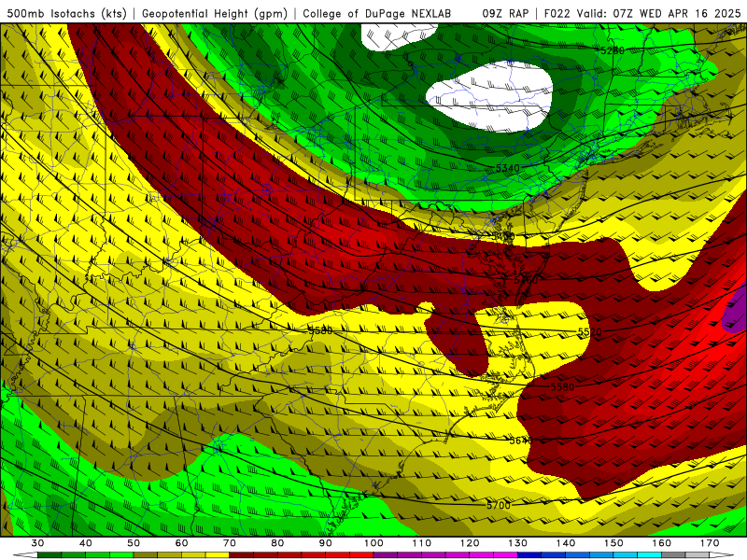The width and height of the screenshot is (747, 560).
Task: Click the '110' knots legend value
Action: tap(422, 543)
